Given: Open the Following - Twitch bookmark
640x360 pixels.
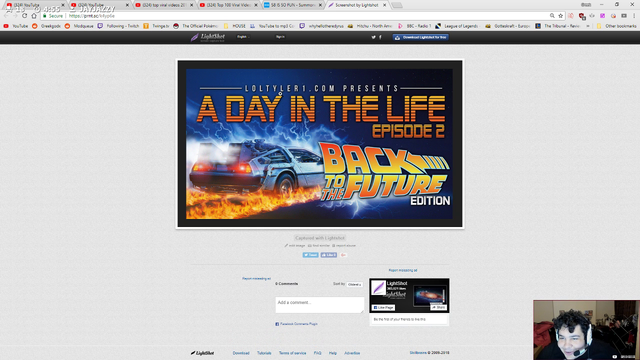Looking at the screenshot, I should [118, 26].
